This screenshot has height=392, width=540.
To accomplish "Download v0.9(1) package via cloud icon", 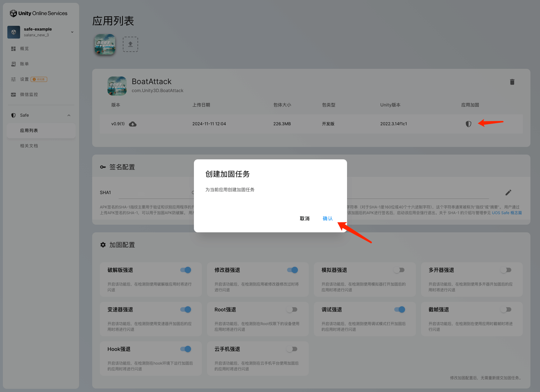I will click(x=133, y=124).
